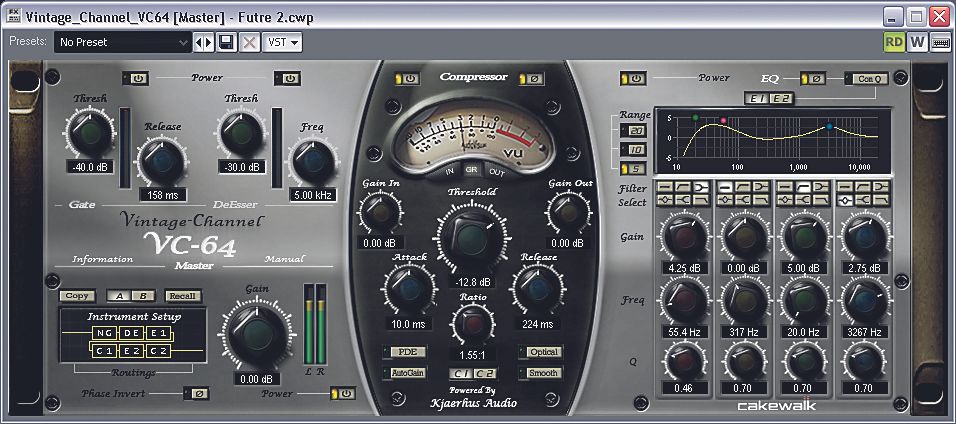Screen dimensions: 956x424
Task: Enable the Optical compressor mode
Action: click(x=540, y=352)
